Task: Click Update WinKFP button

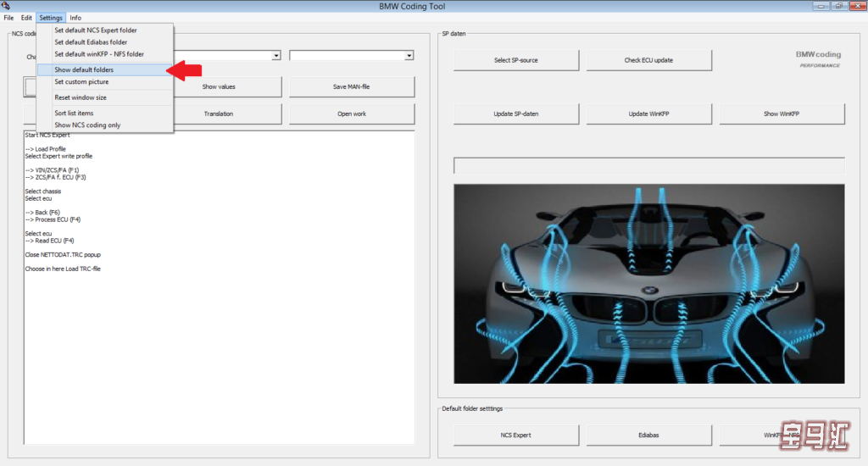Action: coord(648,114)
